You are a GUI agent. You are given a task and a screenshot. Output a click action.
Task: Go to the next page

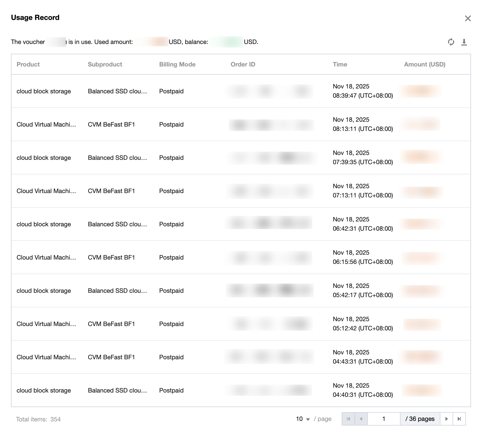pos(446,419)
